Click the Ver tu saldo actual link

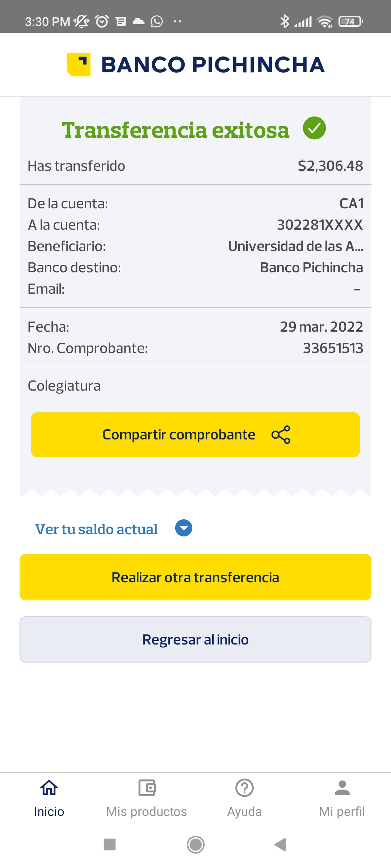tap(96, 529)
